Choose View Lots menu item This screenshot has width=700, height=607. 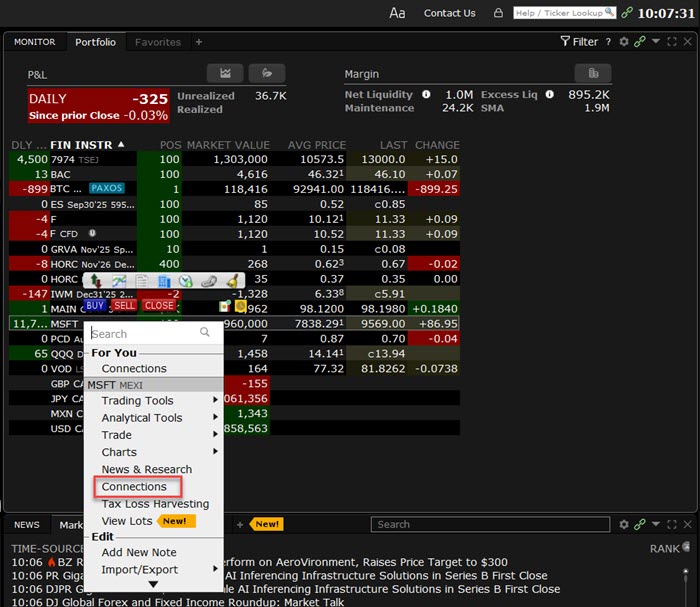point(127,521)
